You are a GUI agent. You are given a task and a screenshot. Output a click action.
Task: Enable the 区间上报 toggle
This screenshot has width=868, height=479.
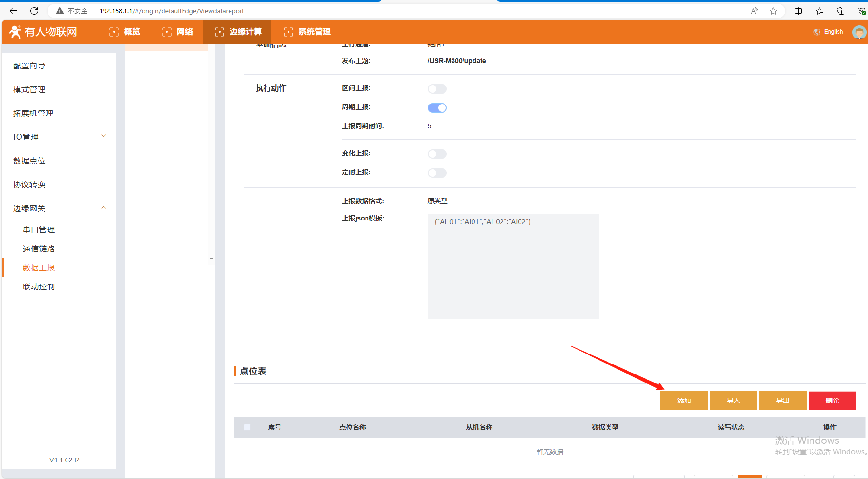437,89
